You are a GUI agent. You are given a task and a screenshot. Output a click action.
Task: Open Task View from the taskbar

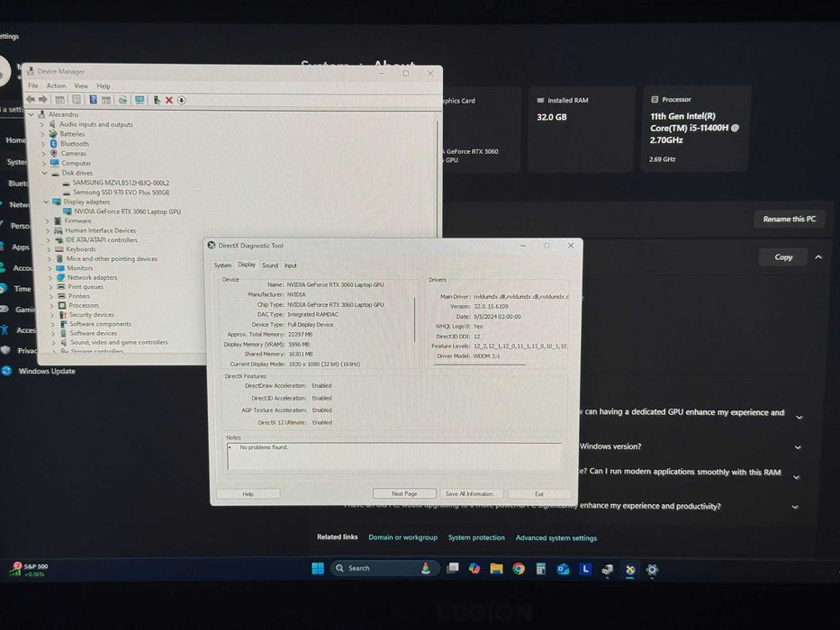tap(453, 568)
